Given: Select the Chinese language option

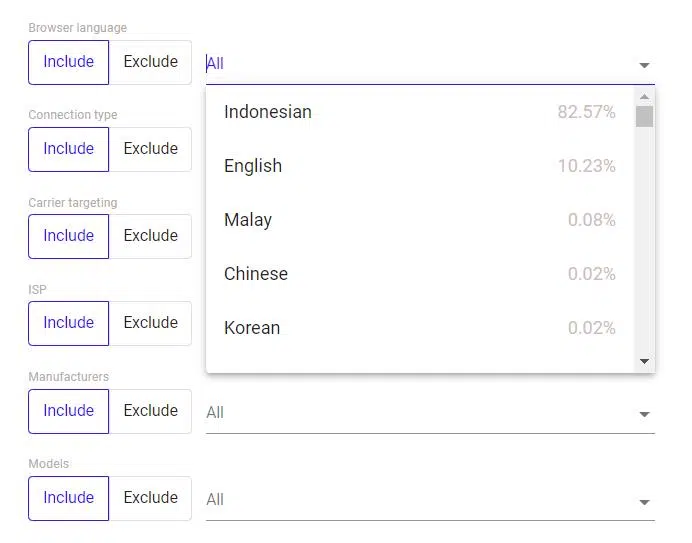Looking at the screenshot, I should click(420, 274).
